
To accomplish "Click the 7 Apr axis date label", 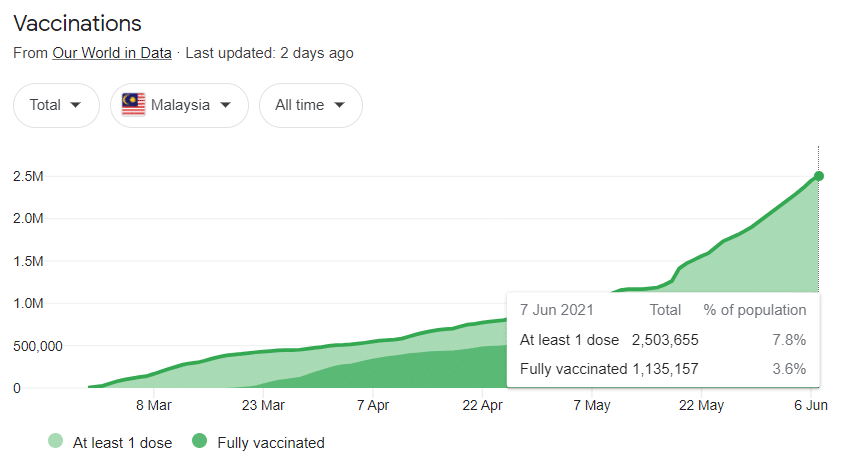I will [x=373, y=405].
